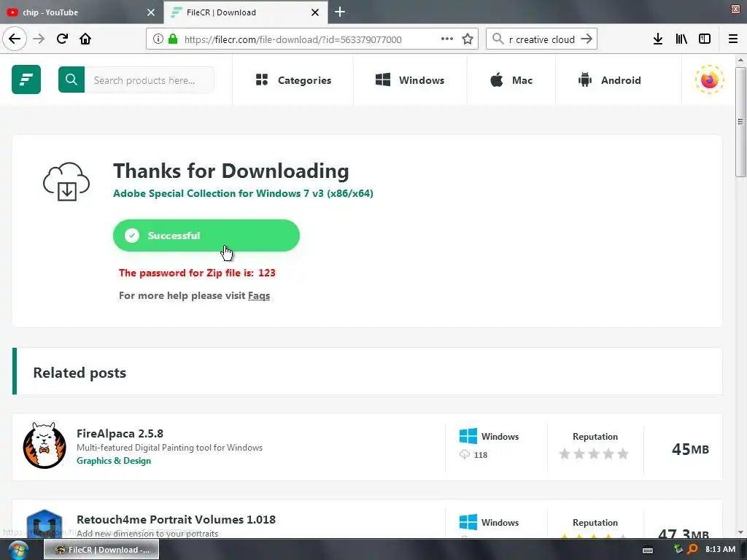Open Adobe Special Collection title link
The width and height of the screenshot is (747, 560).
(x=243, y=193)
